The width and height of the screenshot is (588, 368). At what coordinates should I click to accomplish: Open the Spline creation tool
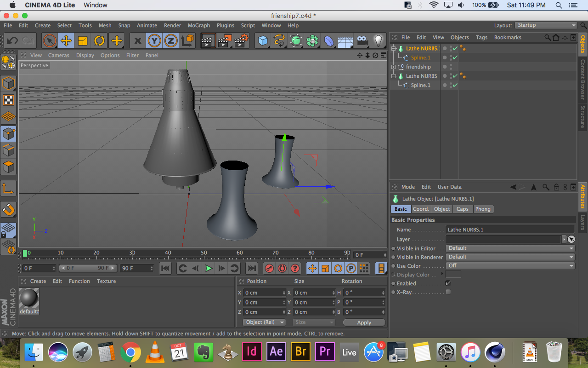click(279, 41)
